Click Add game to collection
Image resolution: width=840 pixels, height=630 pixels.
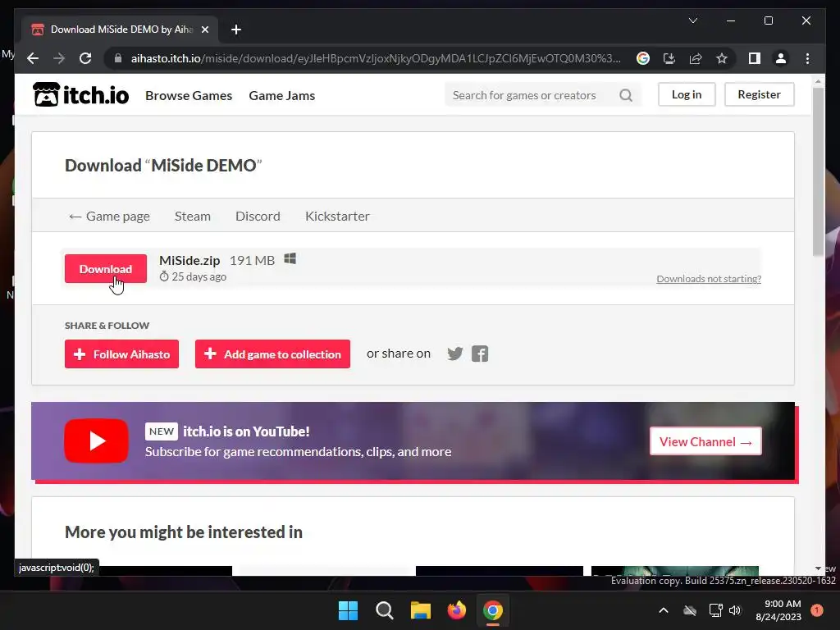[272, 354]
